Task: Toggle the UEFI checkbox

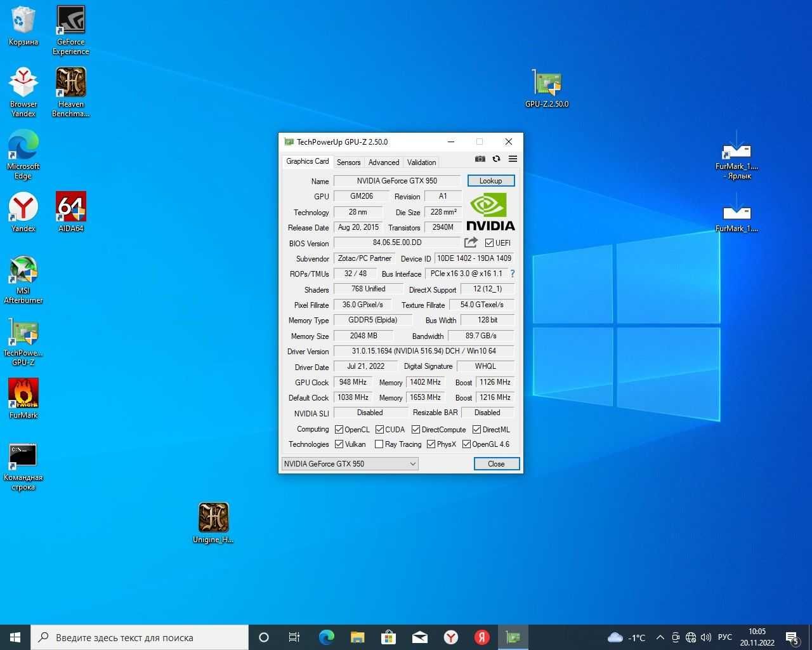Action: [490, 242]
